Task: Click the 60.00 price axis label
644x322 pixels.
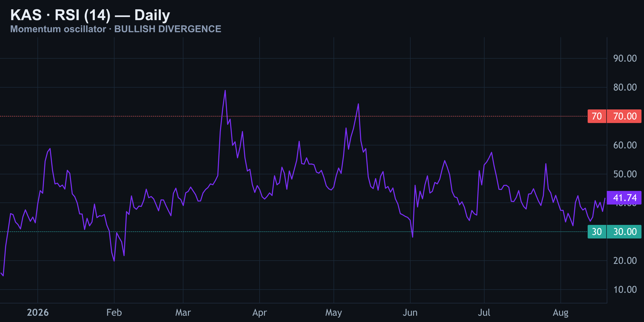Action: 625,145
